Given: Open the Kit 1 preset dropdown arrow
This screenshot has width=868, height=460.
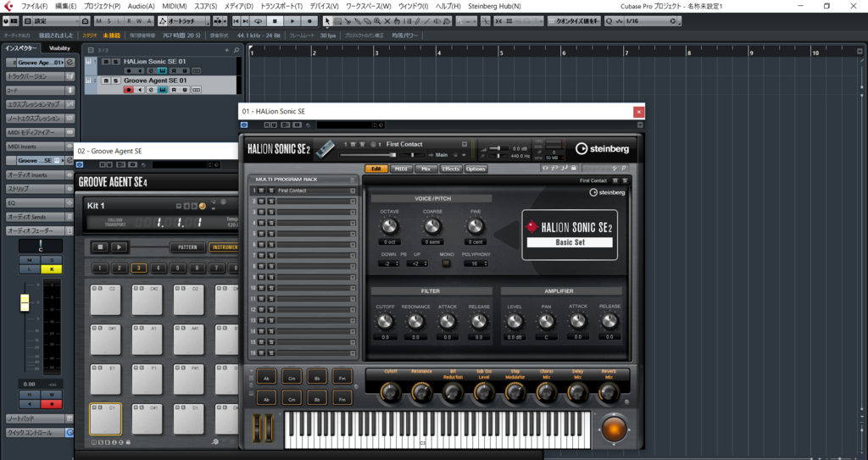Looking at the screenshot, I should pyautogui.click(x=178, y=206).
